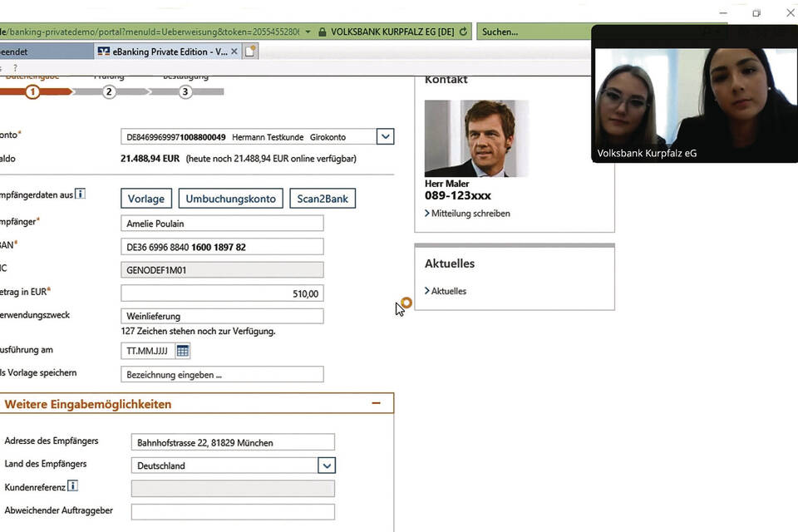Viewport: 798px width, 532px height.
Task: Click the IBAN input field
Action: pyautogui.click(x=222, y=247)
